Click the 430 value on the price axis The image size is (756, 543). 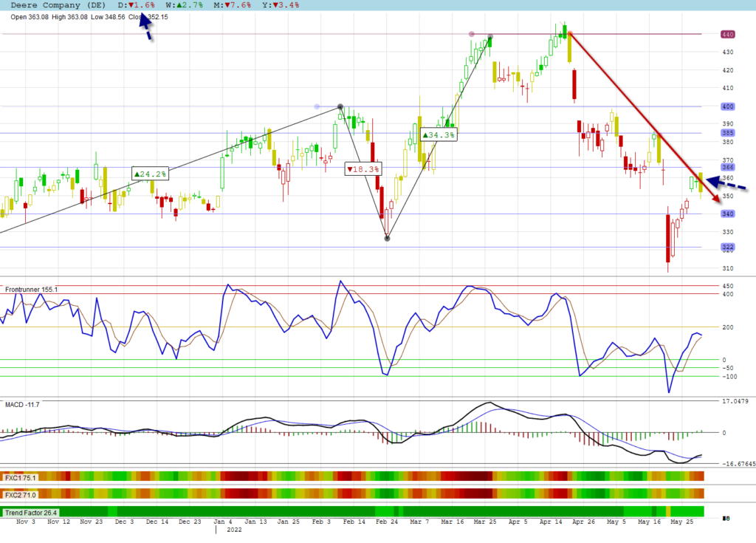pyautogui.click(x=727, y=52)
